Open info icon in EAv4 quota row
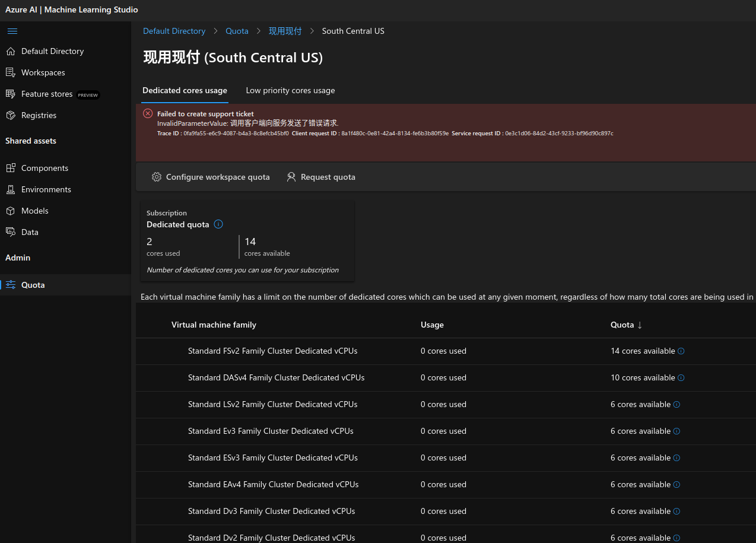756x543 pixels. [677, 485]
